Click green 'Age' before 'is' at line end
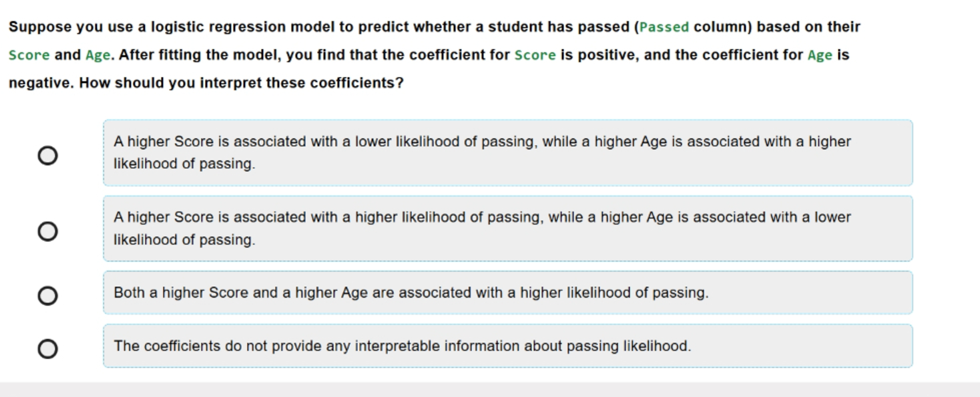980x397 pixels. coord(820,55)
